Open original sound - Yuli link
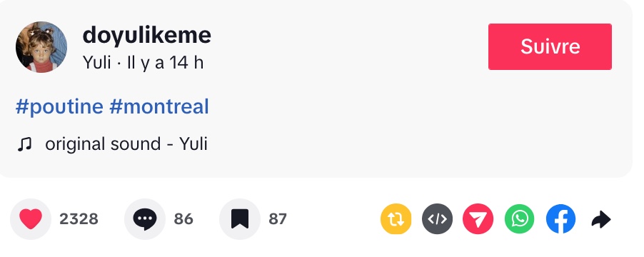The height and width of the screenshot is (257, 644). [126, 144]
